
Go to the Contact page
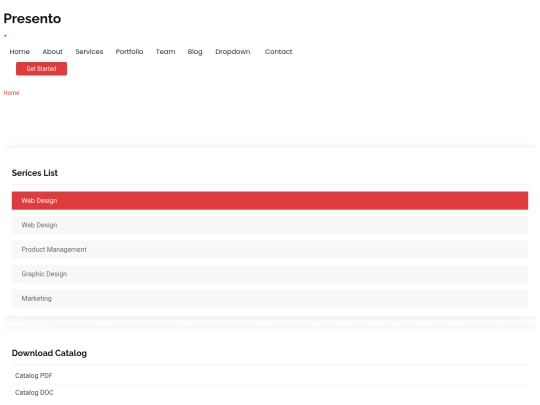tap(278, 52)
